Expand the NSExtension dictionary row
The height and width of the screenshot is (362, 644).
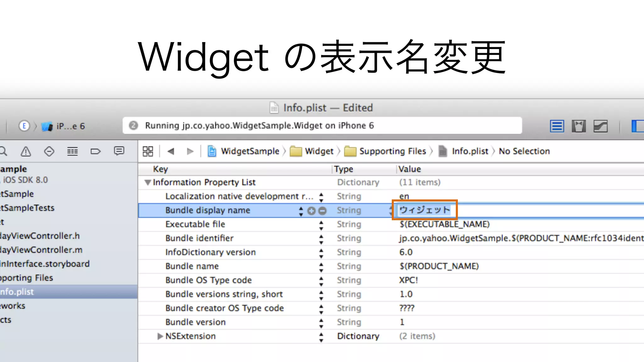[160, 336]
